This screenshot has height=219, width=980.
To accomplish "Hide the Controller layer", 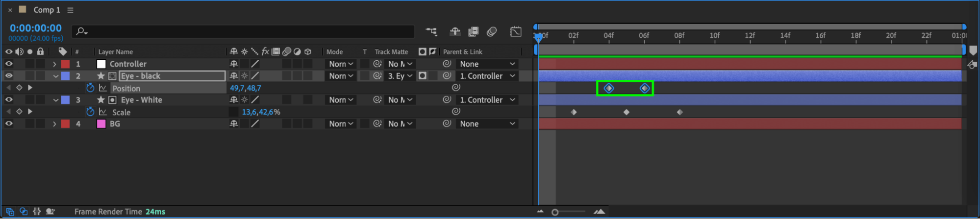I will click(x=9, y=64).
